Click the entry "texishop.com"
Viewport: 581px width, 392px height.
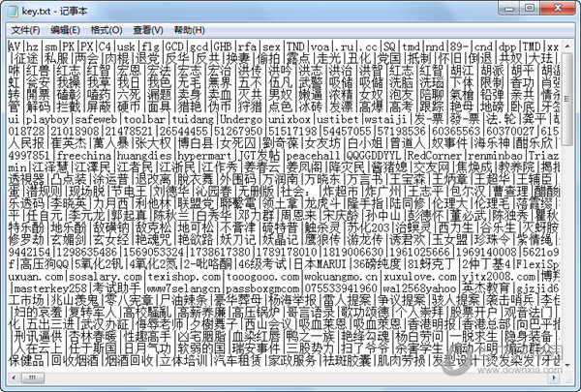click(184, 277)
